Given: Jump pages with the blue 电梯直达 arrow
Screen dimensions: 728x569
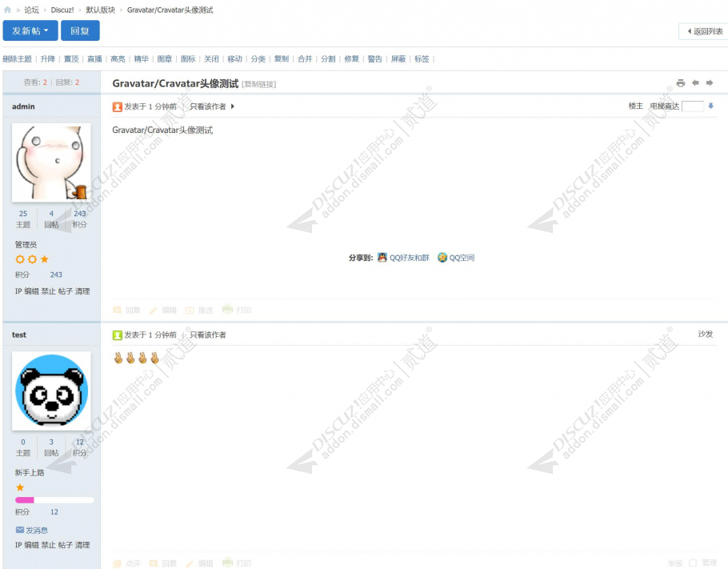Looking at the screenshot, I should pos(710,106).
